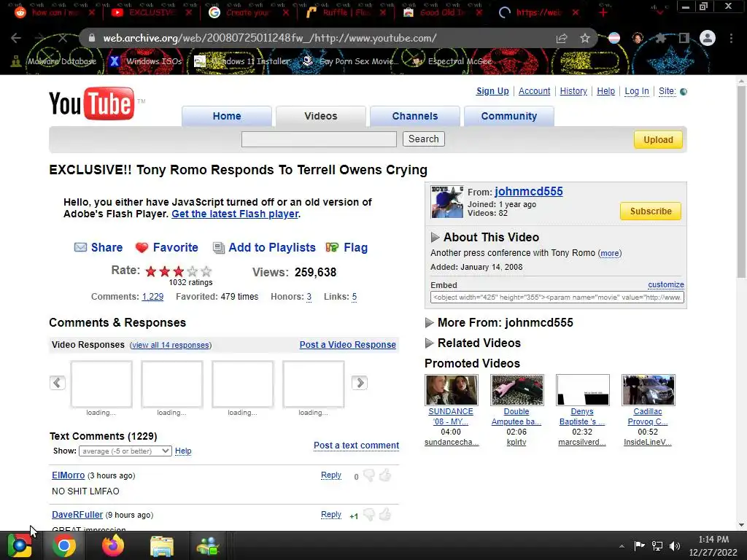This screenshot has height=560, width=747.
Task: Click the customize embed link
Action: (665, 285)
